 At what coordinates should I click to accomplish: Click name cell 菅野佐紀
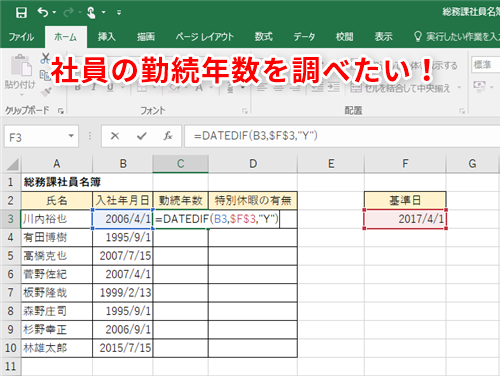[57, 274]
